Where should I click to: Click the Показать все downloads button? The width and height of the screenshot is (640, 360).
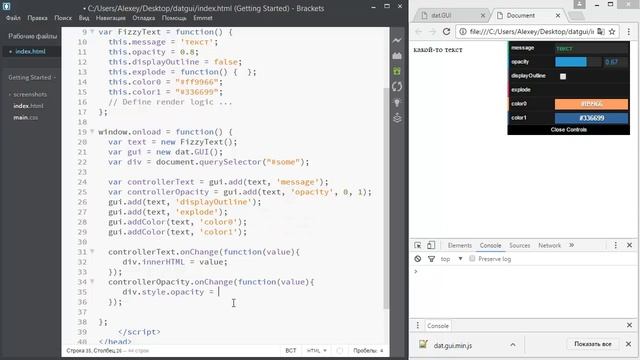(593, 344)
